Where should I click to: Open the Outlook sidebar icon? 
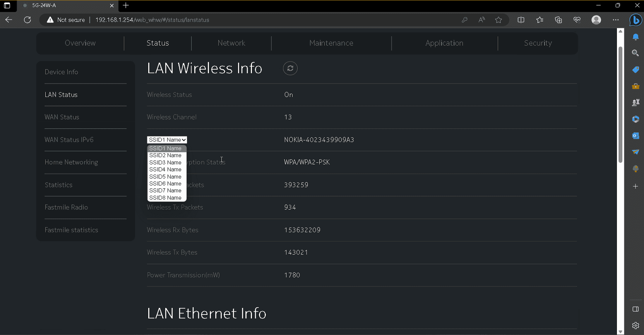pos(635,136)
